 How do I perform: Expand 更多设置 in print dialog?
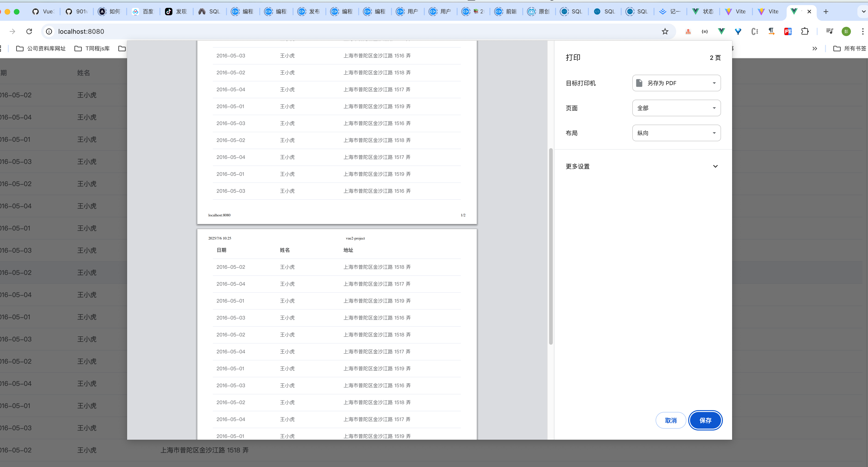tap(643, 166)
